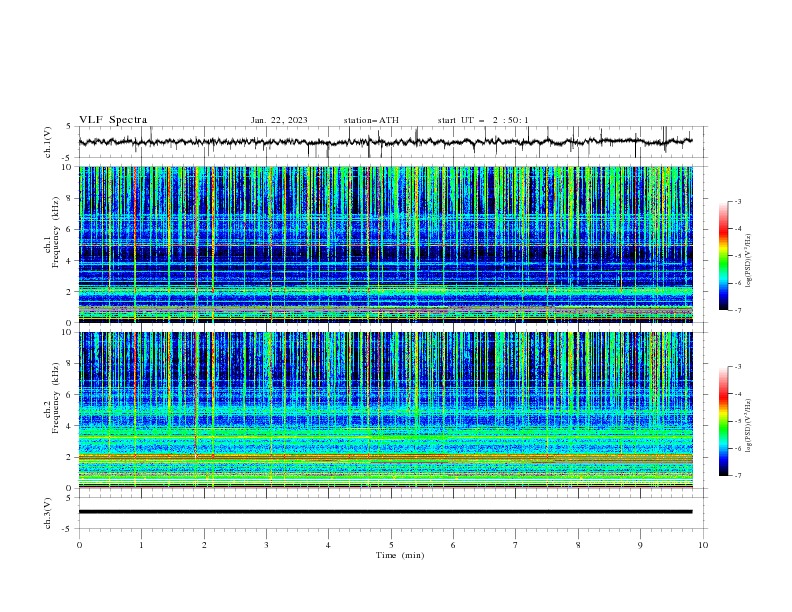The width and height of the screenshot is (792, 612).
Task: Click time-axis tick label "3"
Action: tap(266, 545)
